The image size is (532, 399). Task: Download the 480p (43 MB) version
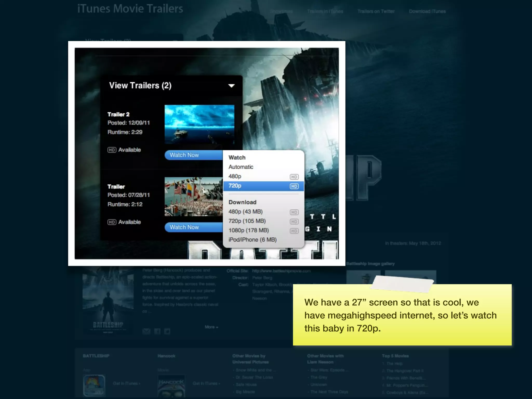[x=263, y=212]
